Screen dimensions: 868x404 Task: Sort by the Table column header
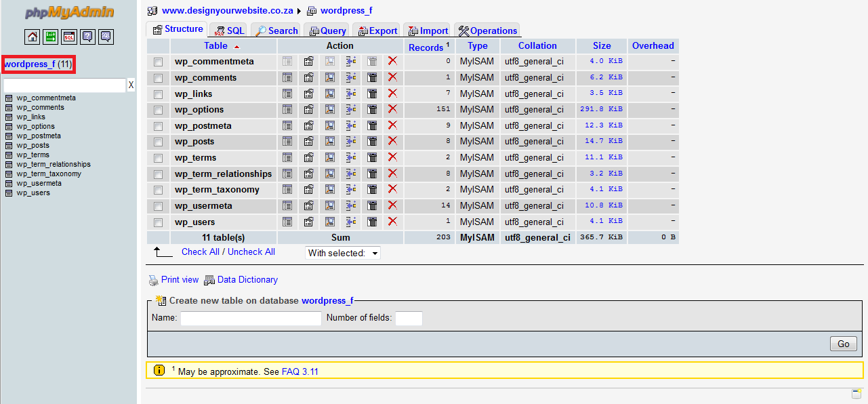[216, 46]
